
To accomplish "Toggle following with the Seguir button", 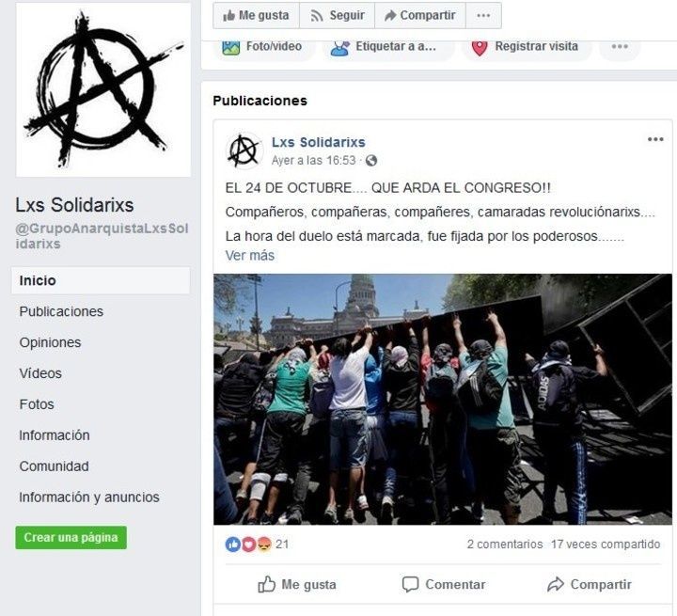I will tap(338, 16).
